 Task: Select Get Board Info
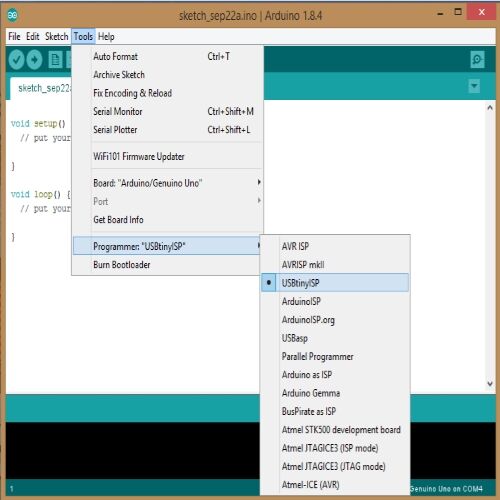168,220
